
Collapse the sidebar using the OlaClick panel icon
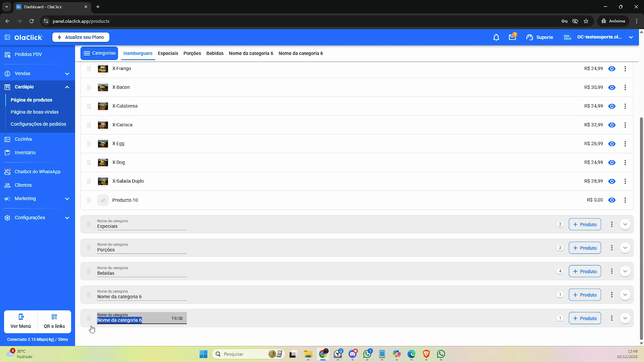[x=7, y=37]
